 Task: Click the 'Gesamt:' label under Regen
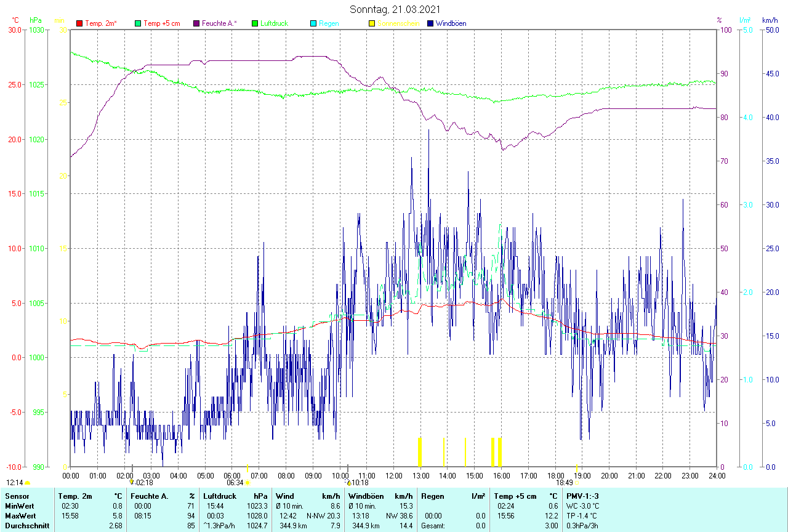[x=433, y=526]
